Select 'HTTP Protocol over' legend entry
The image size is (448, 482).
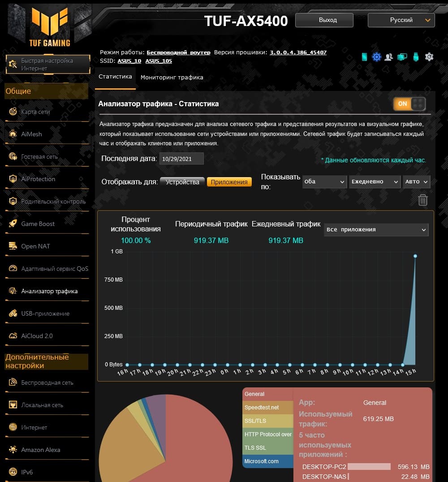coord(268,434)
